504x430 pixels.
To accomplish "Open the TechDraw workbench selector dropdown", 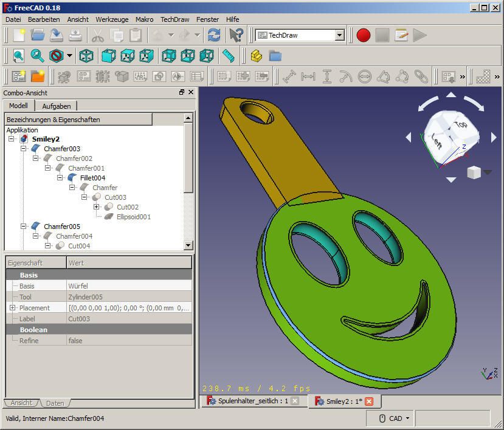I will (339, 35).
